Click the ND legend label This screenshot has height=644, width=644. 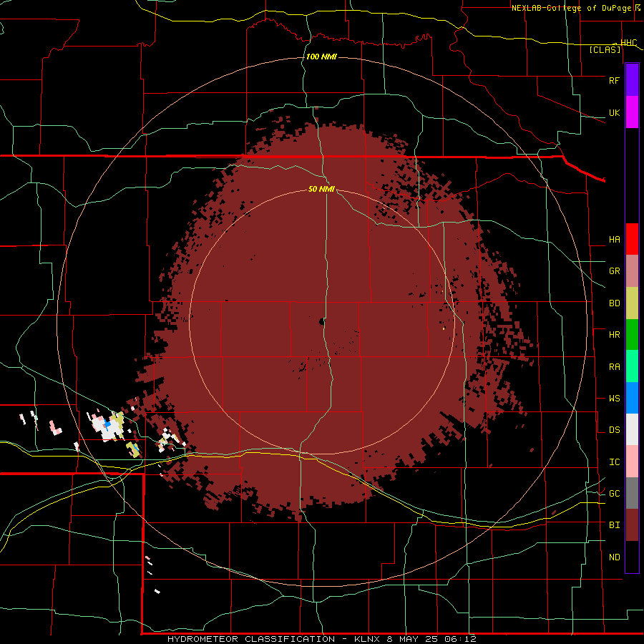click(614, 557)
